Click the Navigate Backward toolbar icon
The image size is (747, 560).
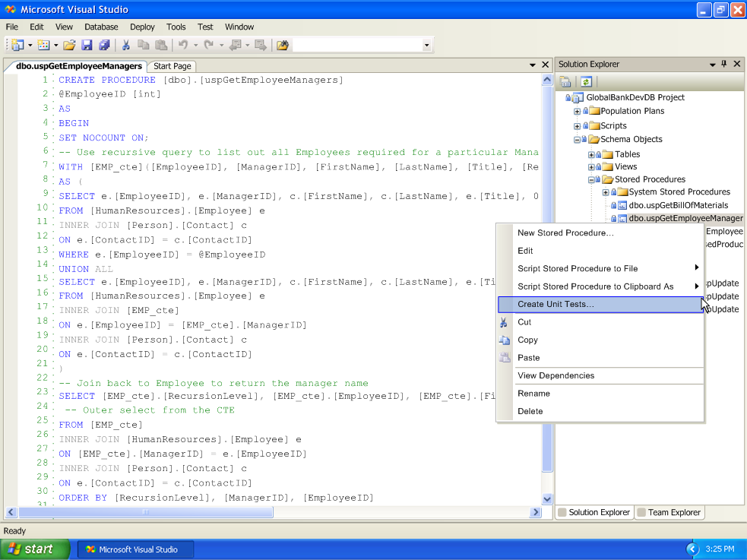point(236,46)
